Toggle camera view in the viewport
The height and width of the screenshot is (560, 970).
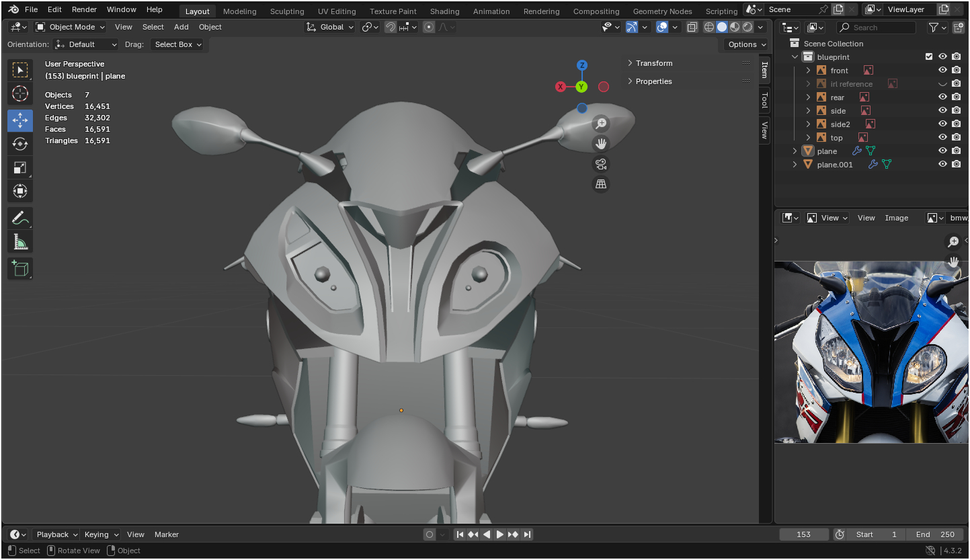tap(600, 164)
